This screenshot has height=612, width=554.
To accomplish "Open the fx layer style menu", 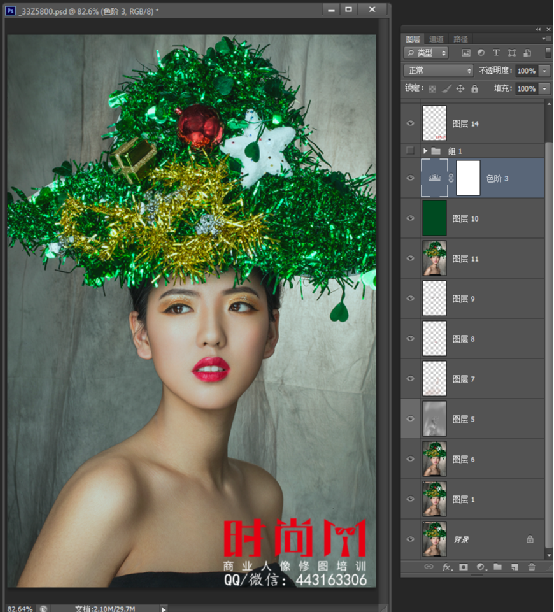I will coord(447,567).
